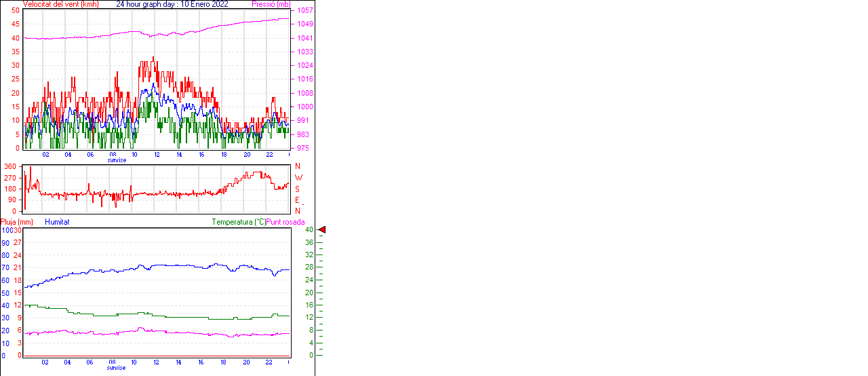Click 'sunrise' label under the wind speed graph
This screenshot has height=376, width=868.
tap(117, 161)
